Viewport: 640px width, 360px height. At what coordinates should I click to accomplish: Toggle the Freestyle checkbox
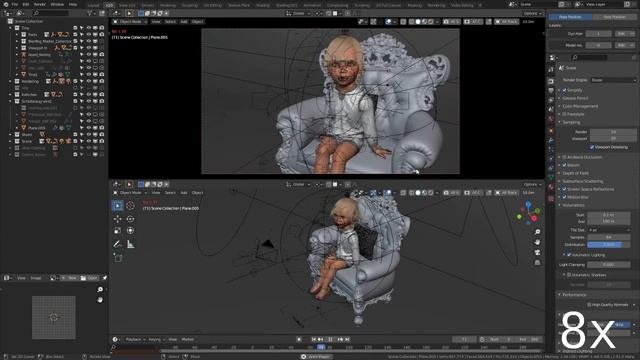coord(564,114)
